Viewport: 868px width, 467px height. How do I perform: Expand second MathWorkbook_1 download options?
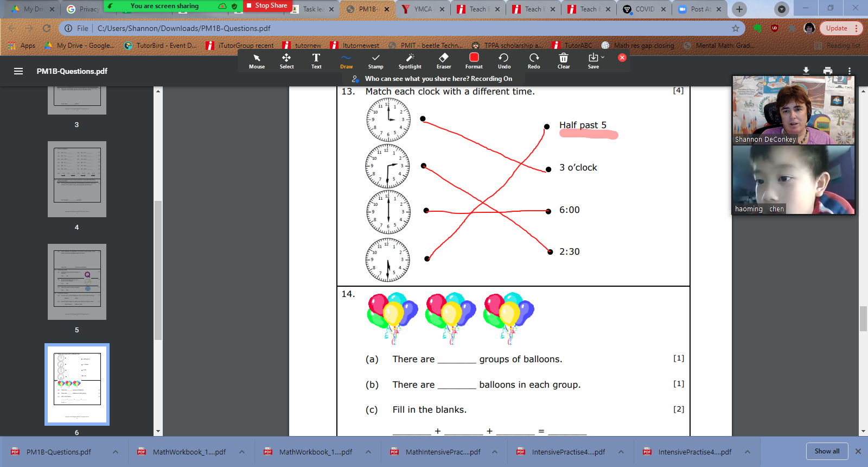pyautogui.click(x=368, y=452)
